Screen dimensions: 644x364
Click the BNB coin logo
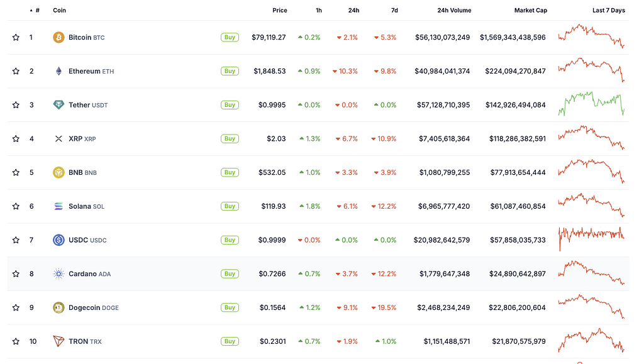click(x=58, y=172)
